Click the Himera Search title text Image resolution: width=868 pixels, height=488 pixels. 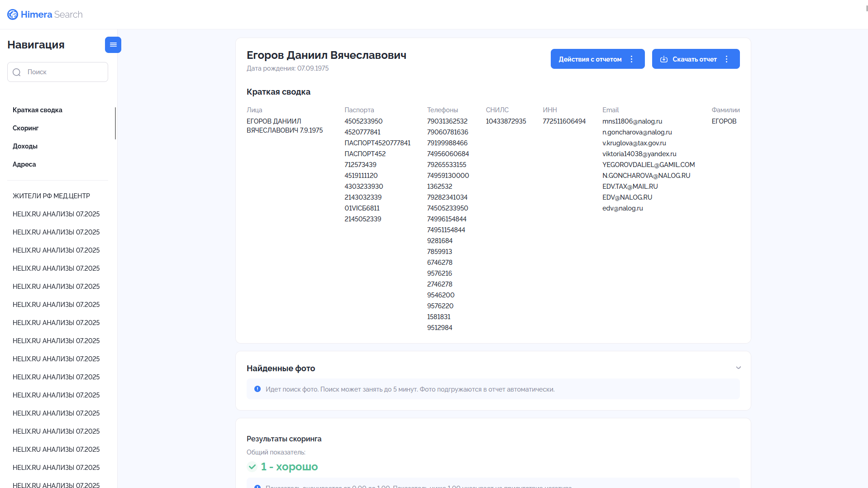click(52, 14)
